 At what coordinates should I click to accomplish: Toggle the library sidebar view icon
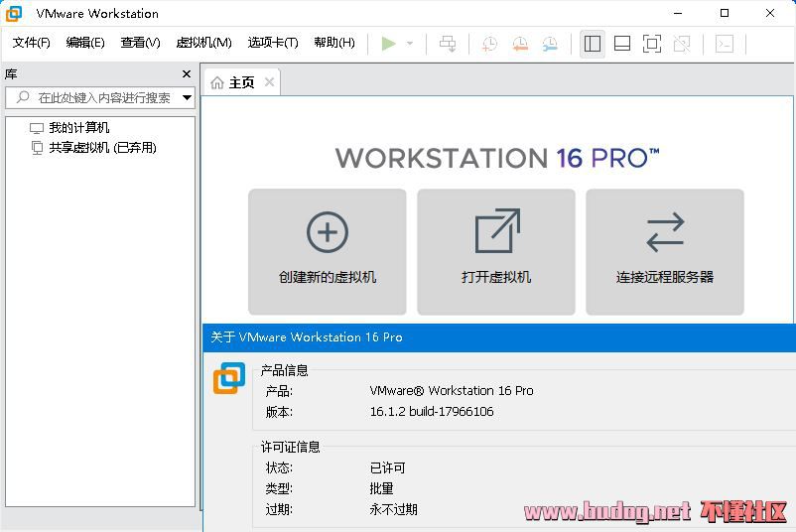coord(593,44)
